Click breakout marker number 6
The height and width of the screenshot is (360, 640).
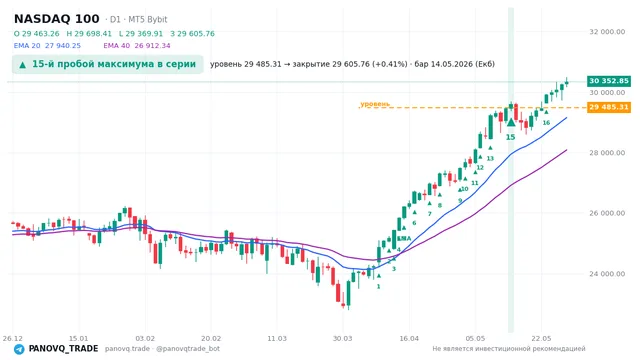coord(414,223)
